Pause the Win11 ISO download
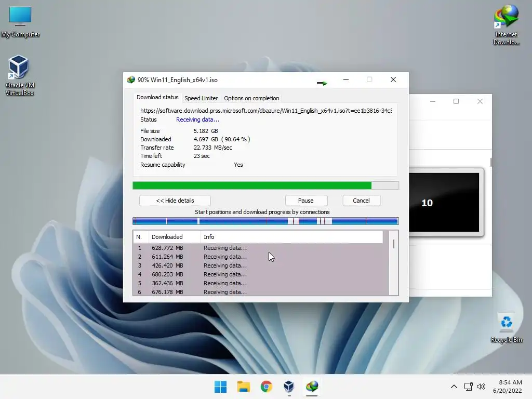 pos(305,201)
